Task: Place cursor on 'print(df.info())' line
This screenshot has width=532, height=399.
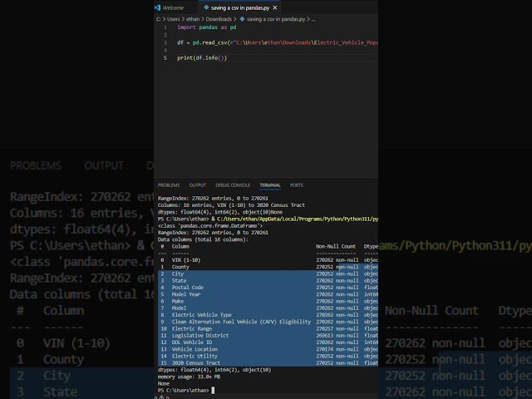Action: tap(202, 58)
